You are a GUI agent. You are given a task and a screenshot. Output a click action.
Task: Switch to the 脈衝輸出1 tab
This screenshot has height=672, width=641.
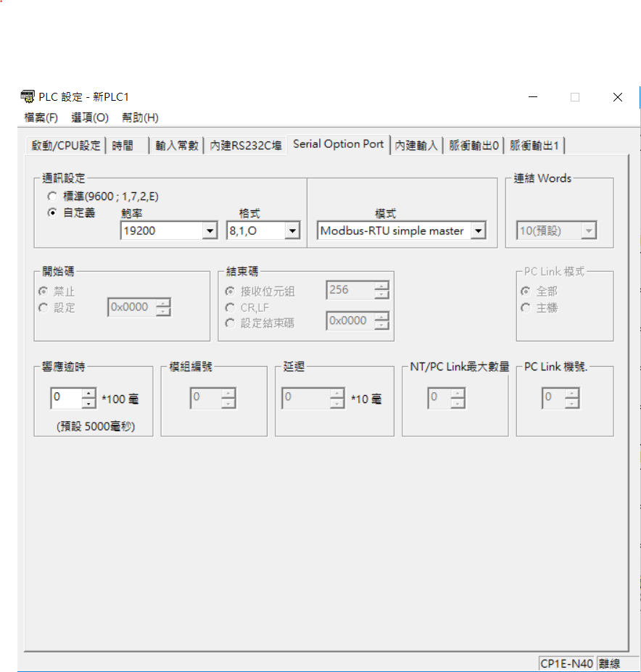(534, 146)
